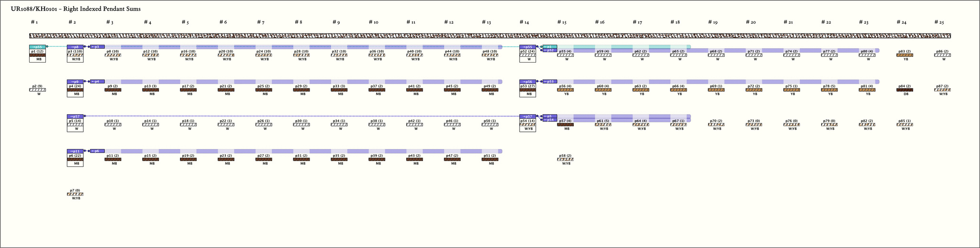Select the →p56 tag above p53

[528, 82]
